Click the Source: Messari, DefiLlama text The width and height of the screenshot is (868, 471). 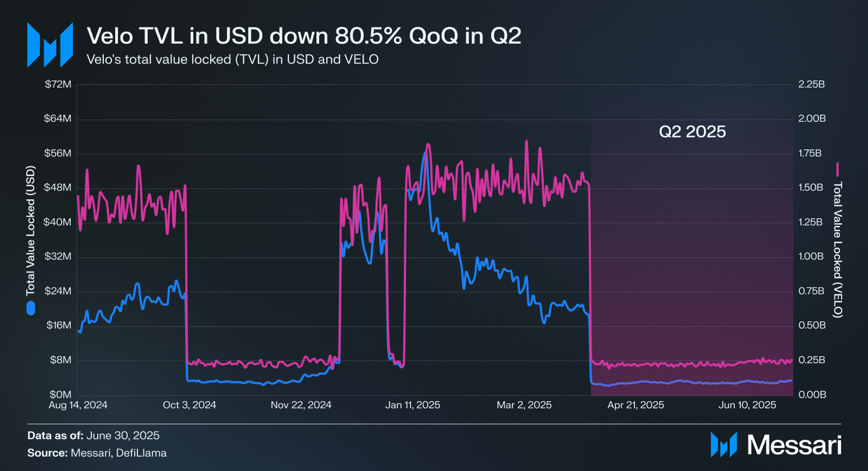pos(97,453)
